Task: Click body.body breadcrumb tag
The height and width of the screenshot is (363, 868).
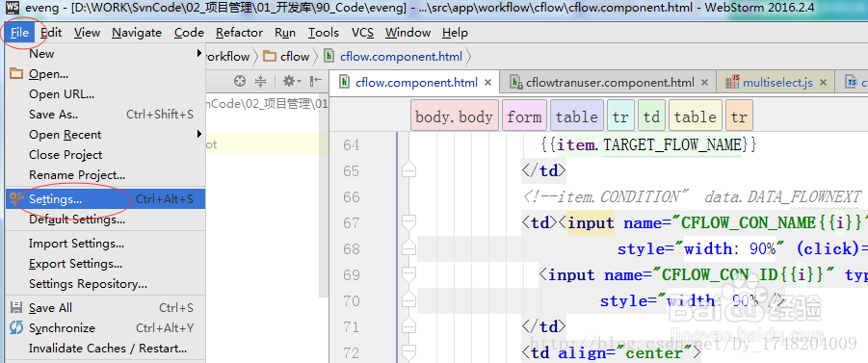Action: (x=455, y=117)
